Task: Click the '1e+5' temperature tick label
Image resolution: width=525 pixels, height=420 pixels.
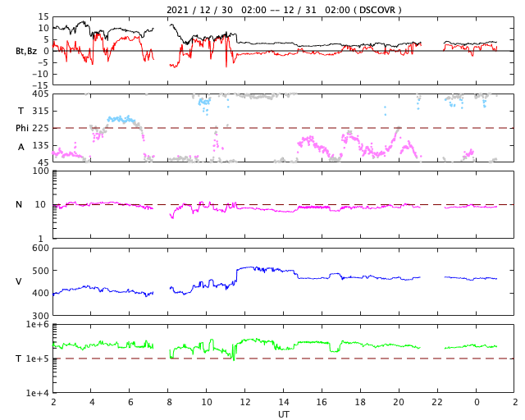Action: pyautogui.click(x=38, y=358)
